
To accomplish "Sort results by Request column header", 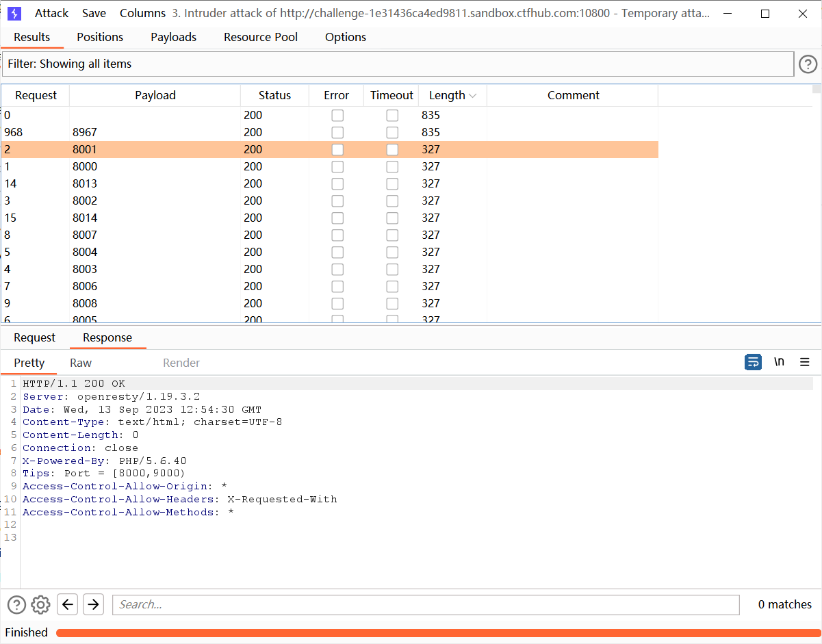I will tap(36, 95).
